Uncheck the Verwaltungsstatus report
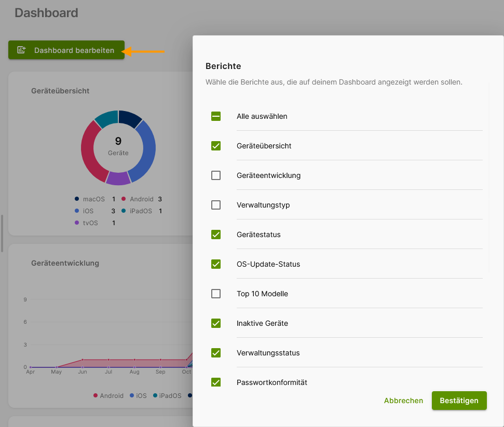Image resolution: width=504 pixels, height=427 pixels. [x=216, y=353]
